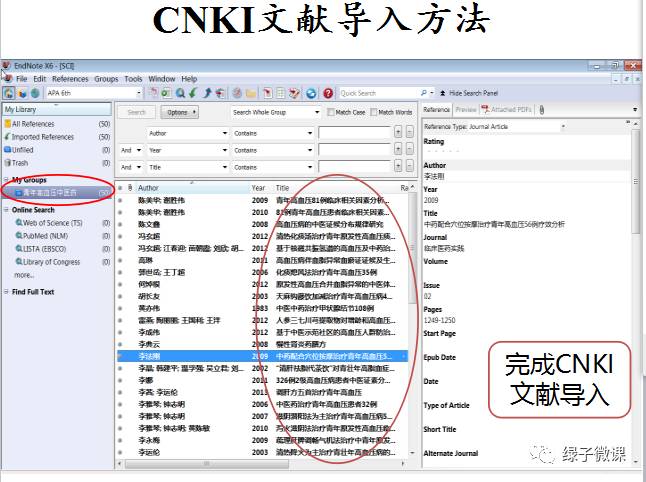Open the And operator dropdown beside Year

point(131,150)
